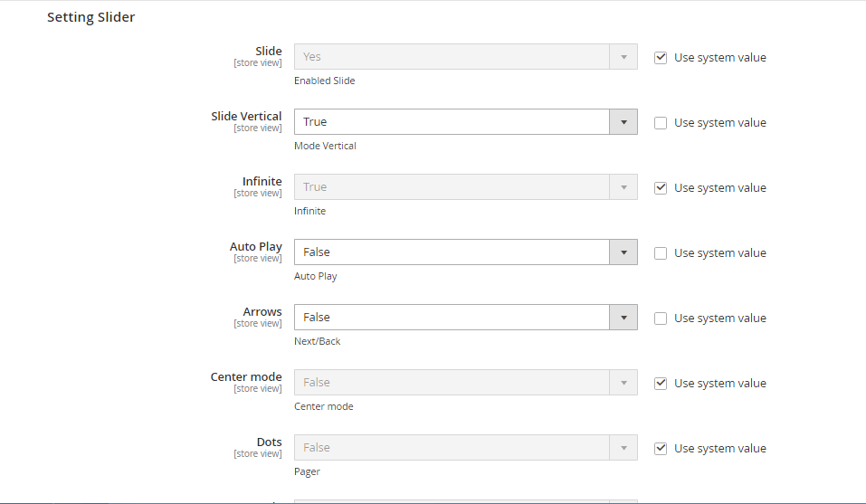
Task: Click the disabled Dots dropdown
Action: 465,448
